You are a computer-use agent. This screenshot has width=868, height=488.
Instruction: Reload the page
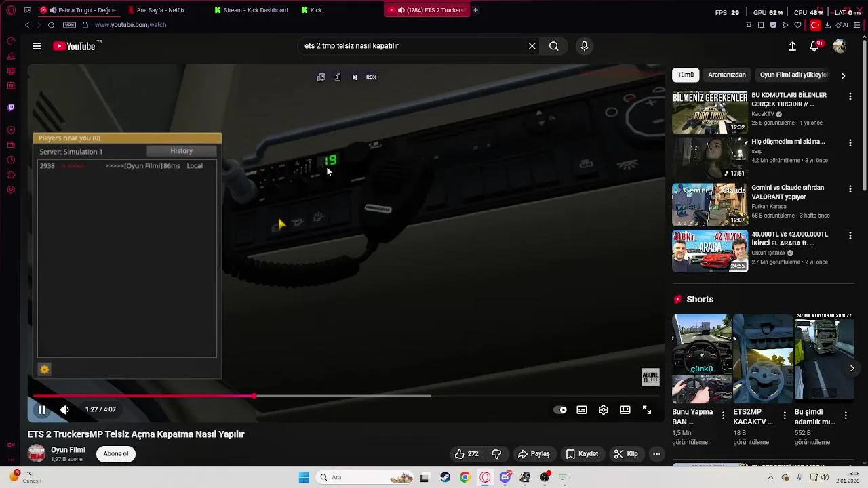[x=52, y=25]
